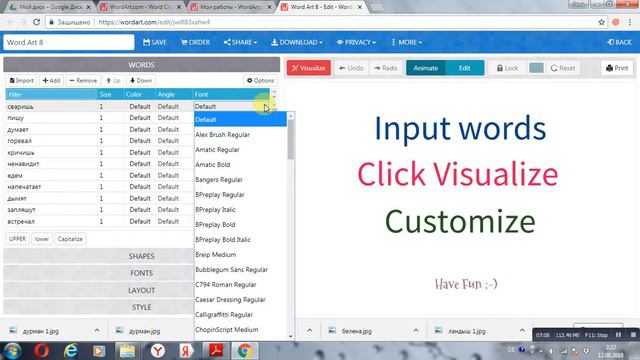Pick ChopinScript Medium font

click(x=240, y=329)
